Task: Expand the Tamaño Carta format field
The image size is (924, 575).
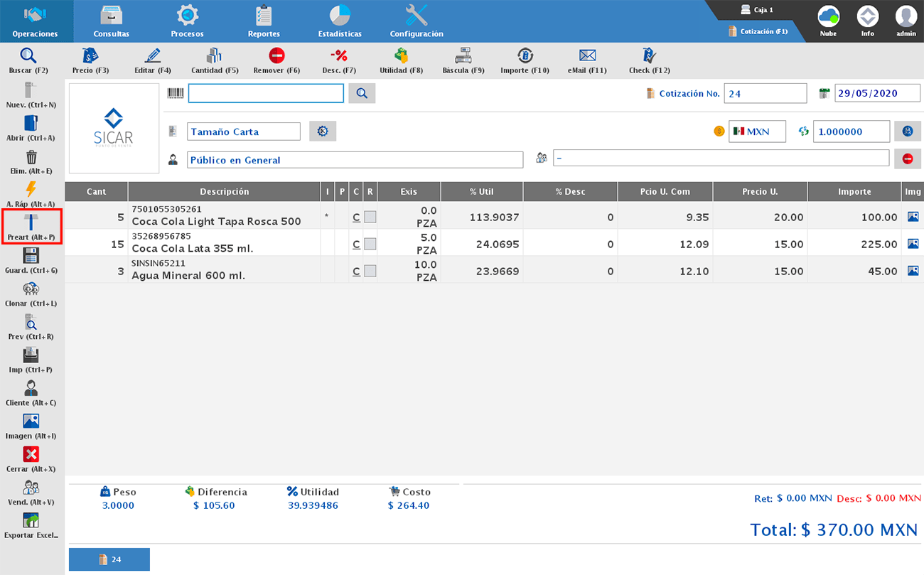Action: (x=243, y=131)
